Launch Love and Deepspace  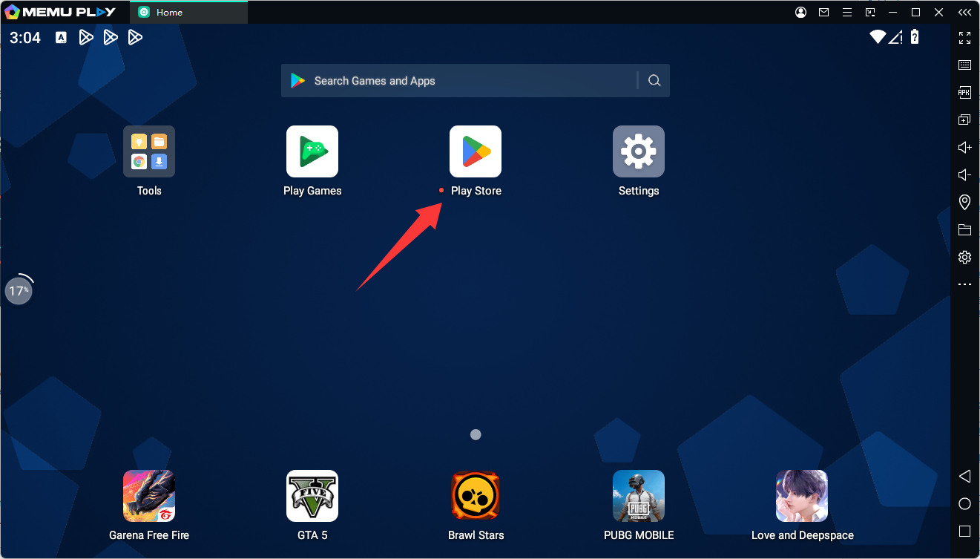pos(801,496)
